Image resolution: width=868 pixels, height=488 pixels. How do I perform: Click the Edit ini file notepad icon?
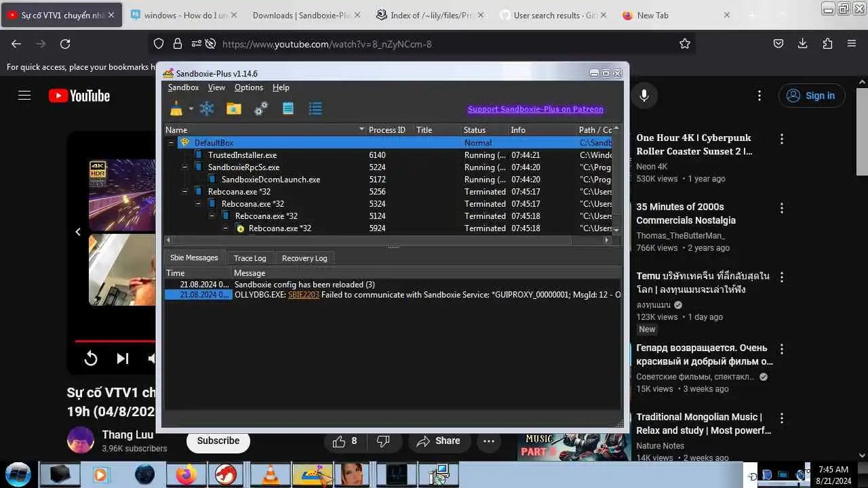[288, 108]
